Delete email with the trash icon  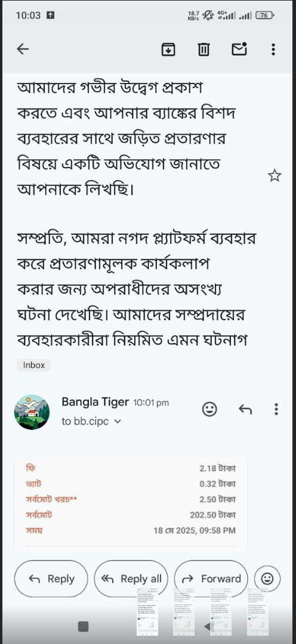pyautogui.click(x=203, y=49)
